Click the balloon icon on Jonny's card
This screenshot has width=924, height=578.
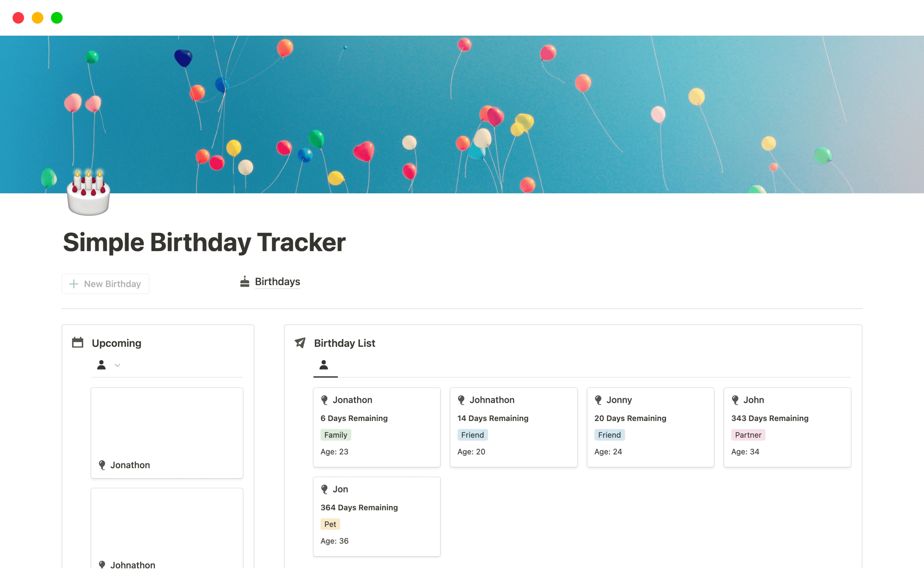[x=598, y=400]
